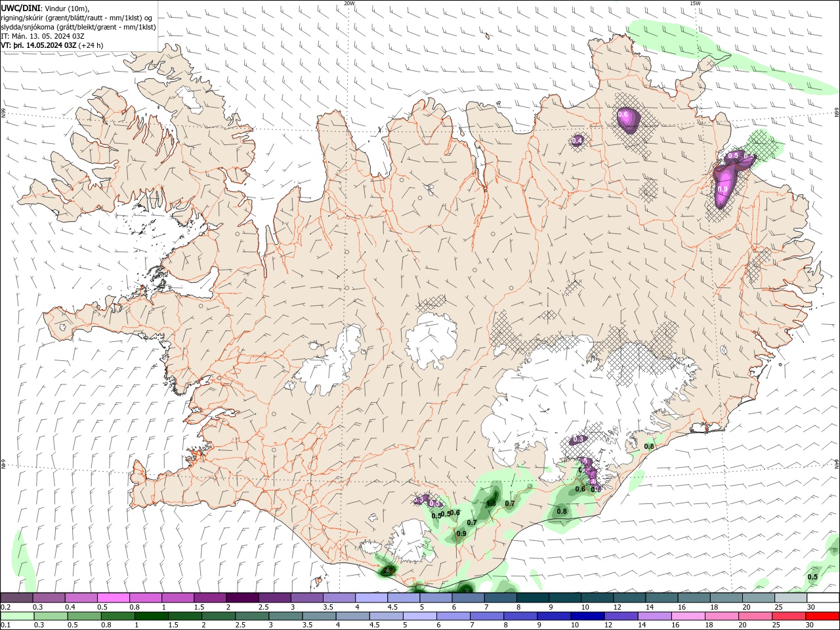Screen dimensions: 840x630
Task: Click the 0.8 value on the southeast coast near the glacier
Action: (x=649, y=446)
